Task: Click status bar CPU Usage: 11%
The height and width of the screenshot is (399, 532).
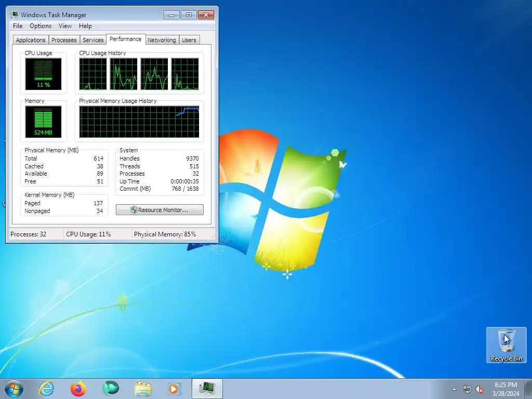Action: tap(88, 234)
